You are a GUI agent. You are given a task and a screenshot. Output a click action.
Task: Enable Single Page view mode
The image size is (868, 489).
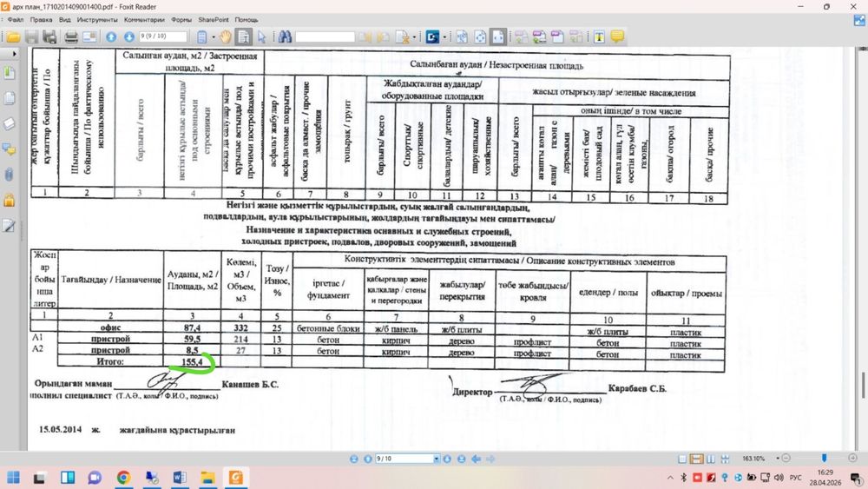(x=682, y=459)
